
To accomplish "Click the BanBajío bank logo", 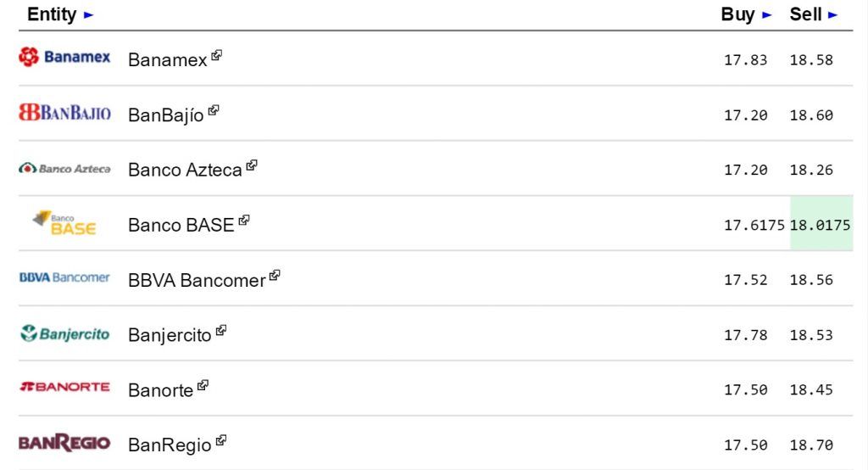I will click(x=64, y=113).
